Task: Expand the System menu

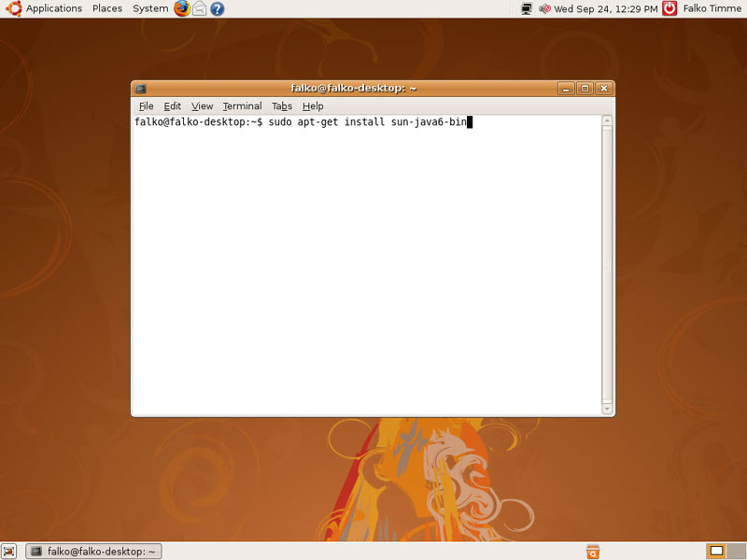Action: [150, 8]
